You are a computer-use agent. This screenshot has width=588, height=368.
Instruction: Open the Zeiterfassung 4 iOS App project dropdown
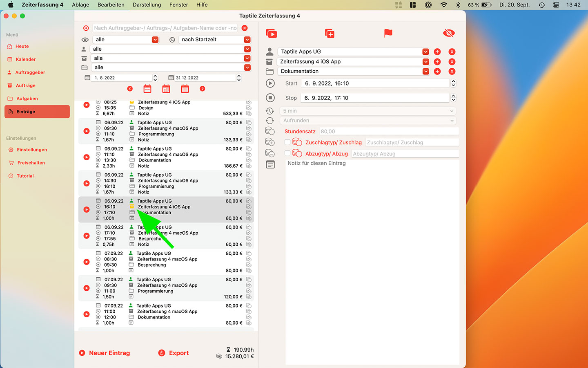[353, 62]
